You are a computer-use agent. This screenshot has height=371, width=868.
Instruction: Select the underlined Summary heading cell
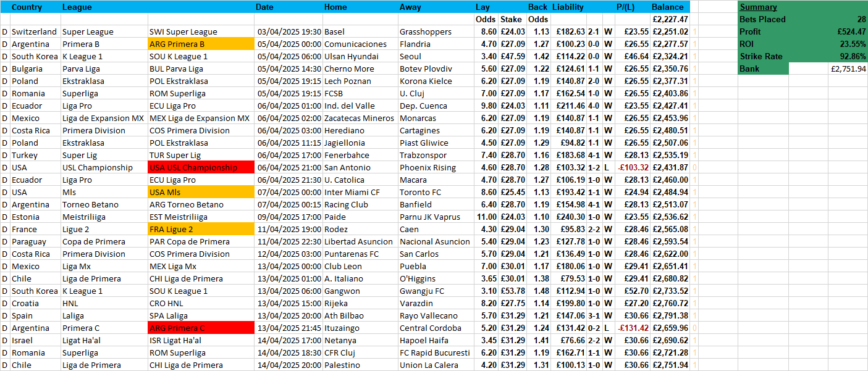point(758,7)
